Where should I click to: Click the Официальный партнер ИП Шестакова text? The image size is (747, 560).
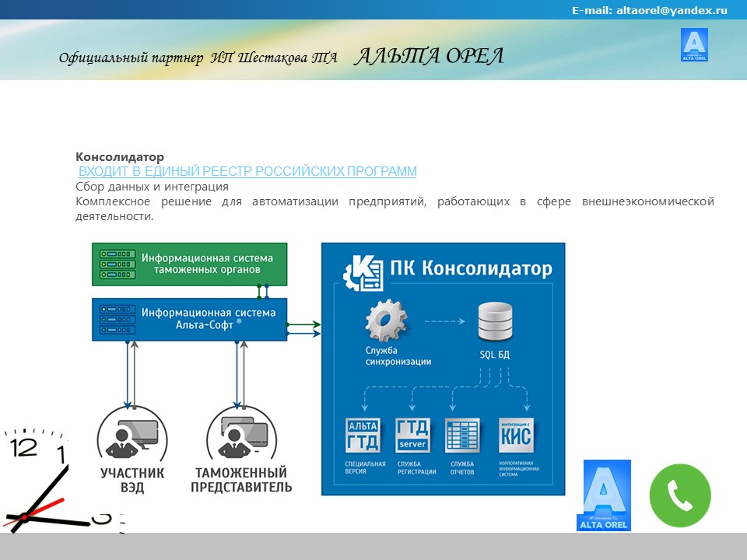pyautogui.click(x=198, y=58)
